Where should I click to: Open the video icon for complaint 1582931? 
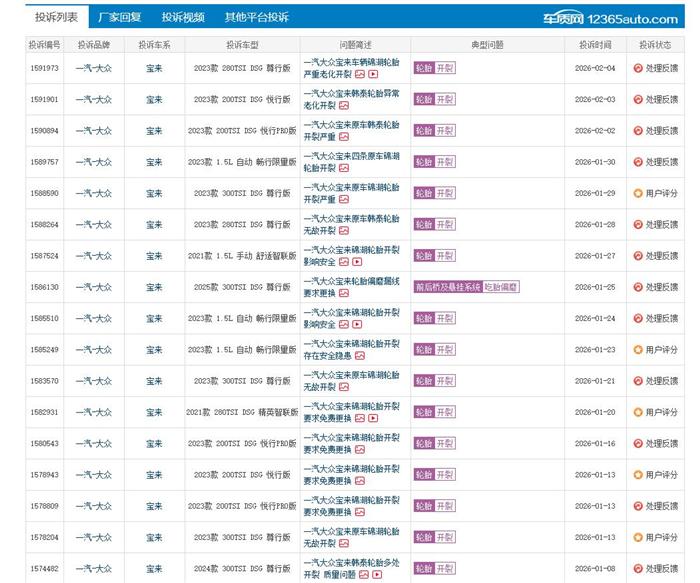[x=373, y=418]
